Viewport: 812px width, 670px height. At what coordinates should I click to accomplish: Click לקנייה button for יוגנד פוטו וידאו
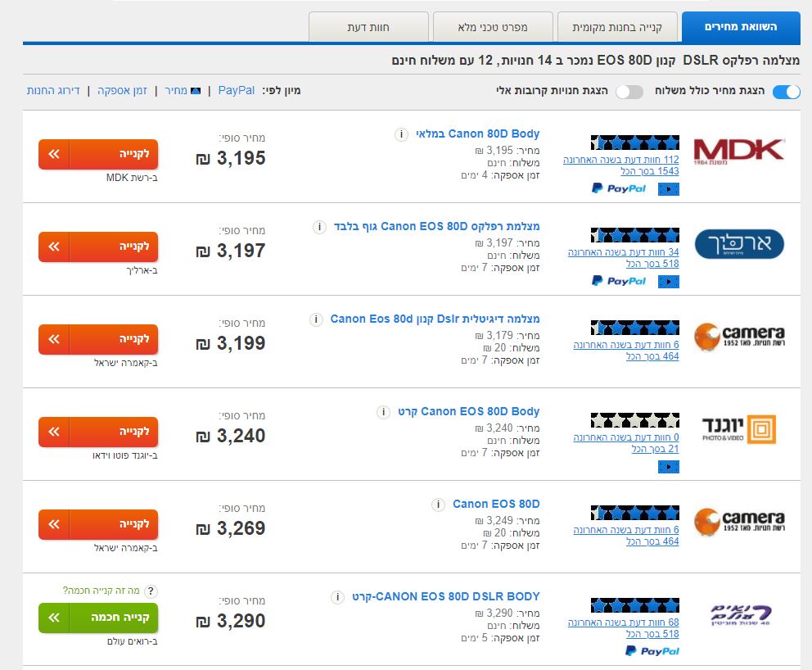point(98,432)
